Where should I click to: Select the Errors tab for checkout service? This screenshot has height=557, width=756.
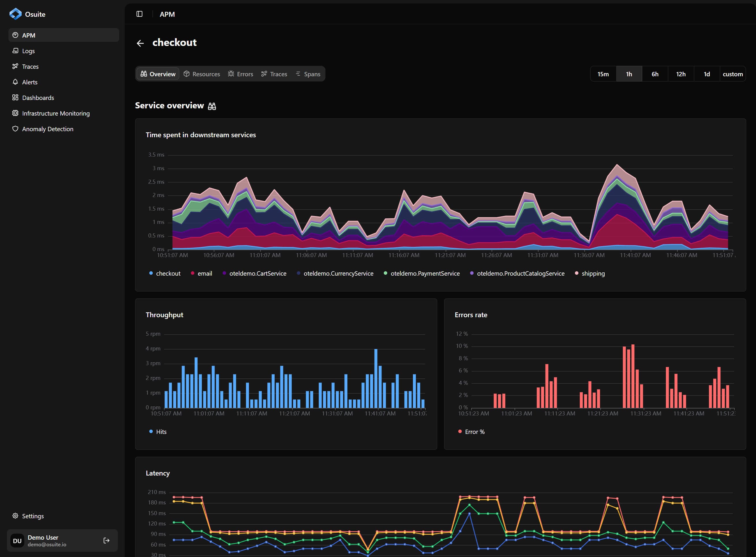coord(240,74)
